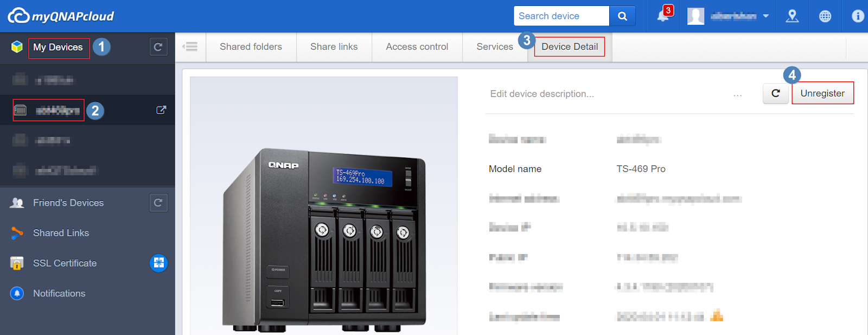This screenshot has height=335, width=868.
Task: Collapse the sidebar with the hamburger toggle
Action: [190, 47]
